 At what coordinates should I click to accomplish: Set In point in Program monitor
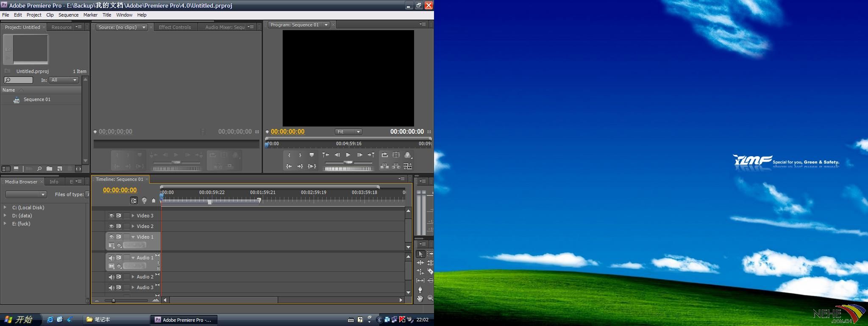[x=289, y=155]
